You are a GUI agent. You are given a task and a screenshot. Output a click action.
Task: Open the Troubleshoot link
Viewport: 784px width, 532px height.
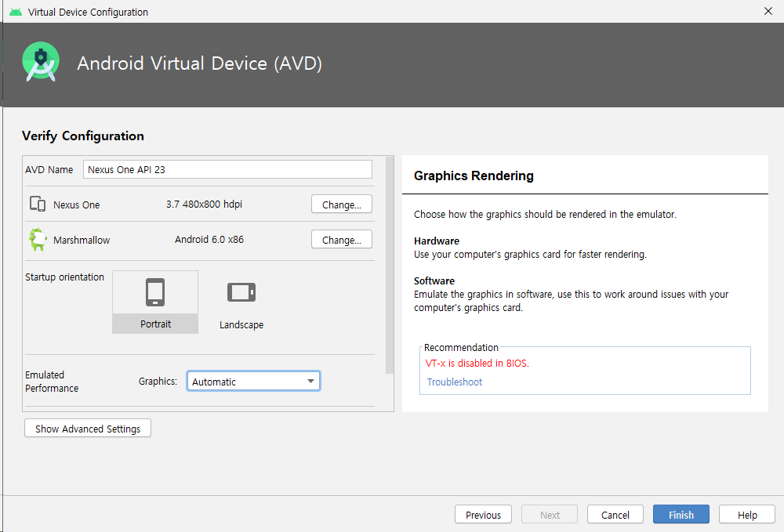[455, 382]
